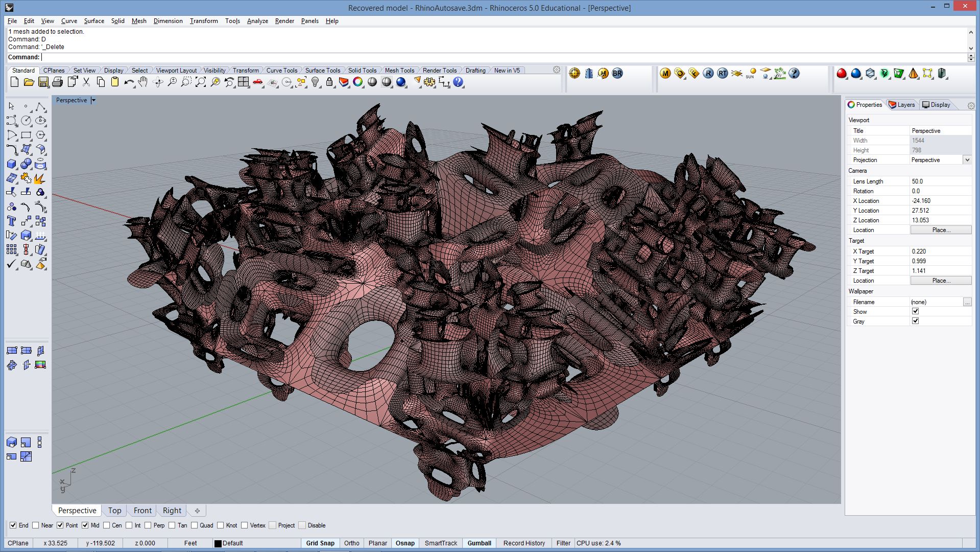980x552 pixels.
Task: Switch to the Mesh Tools toolbar tab
Action: click(x=399, y=71)
